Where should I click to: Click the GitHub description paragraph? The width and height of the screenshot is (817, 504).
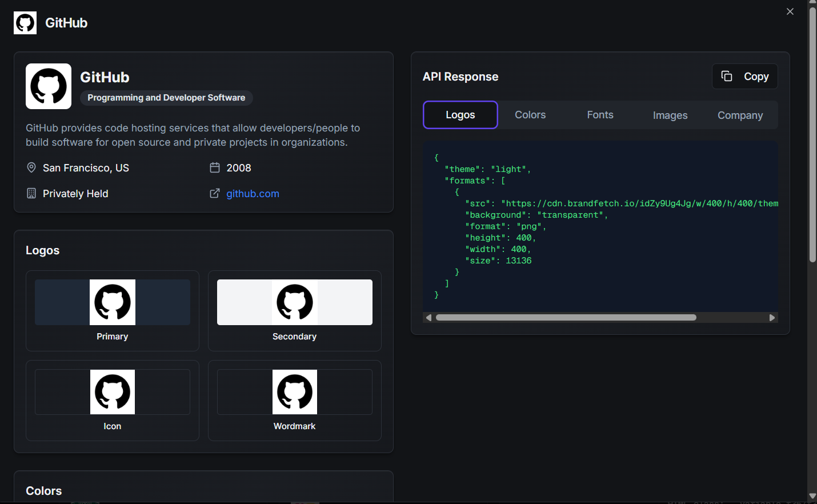193,135
